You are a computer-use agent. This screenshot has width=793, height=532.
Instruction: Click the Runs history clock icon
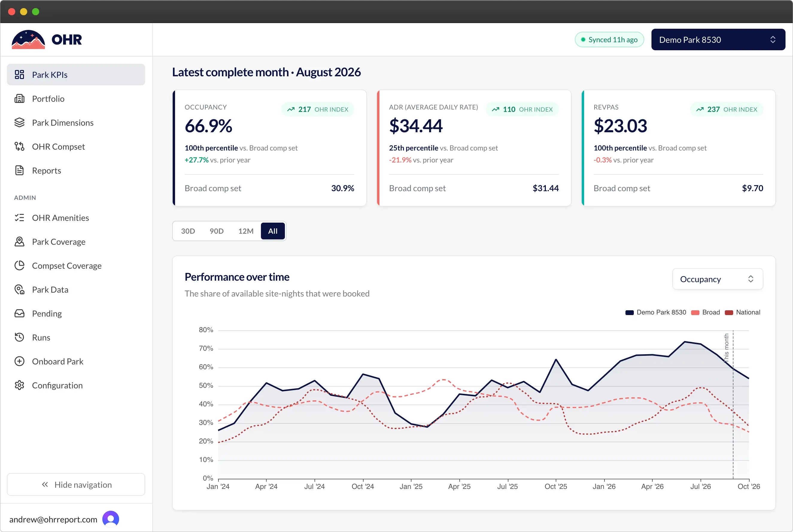(x=19, y=337)
